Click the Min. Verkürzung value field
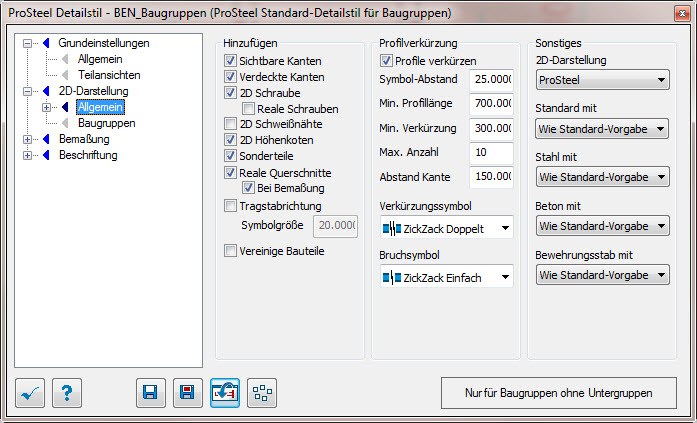697x423 pixels. pyautogui.click(x=492, y=128)
